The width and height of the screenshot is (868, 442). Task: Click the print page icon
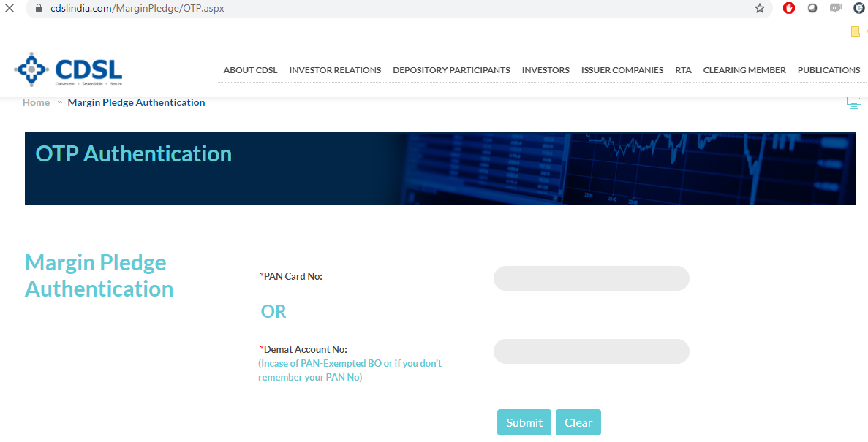pyautogui.click(x=853, y=102)
